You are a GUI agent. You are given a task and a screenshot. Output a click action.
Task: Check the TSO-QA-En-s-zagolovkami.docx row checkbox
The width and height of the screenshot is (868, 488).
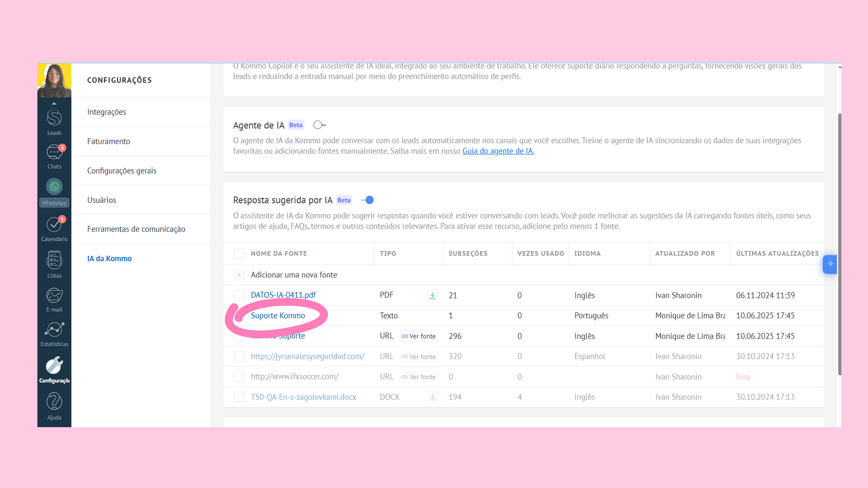click(239, 397)
